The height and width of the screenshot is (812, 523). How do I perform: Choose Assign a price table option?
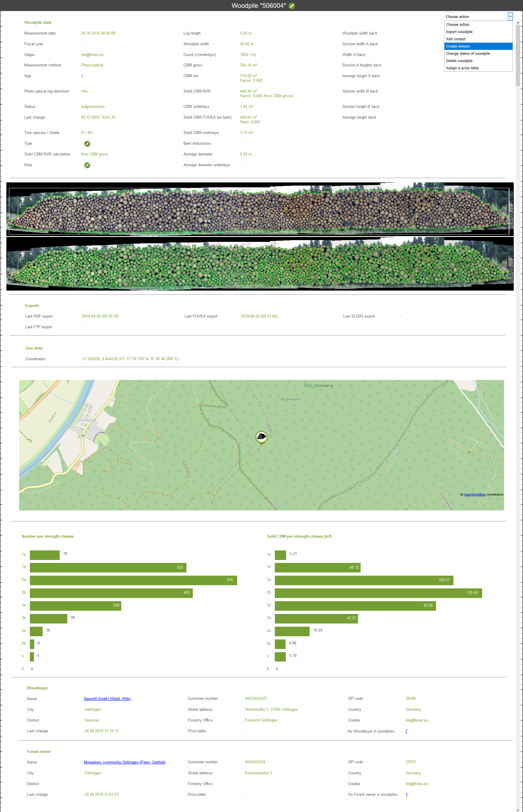pyautogui.click(x=462, y=68)
